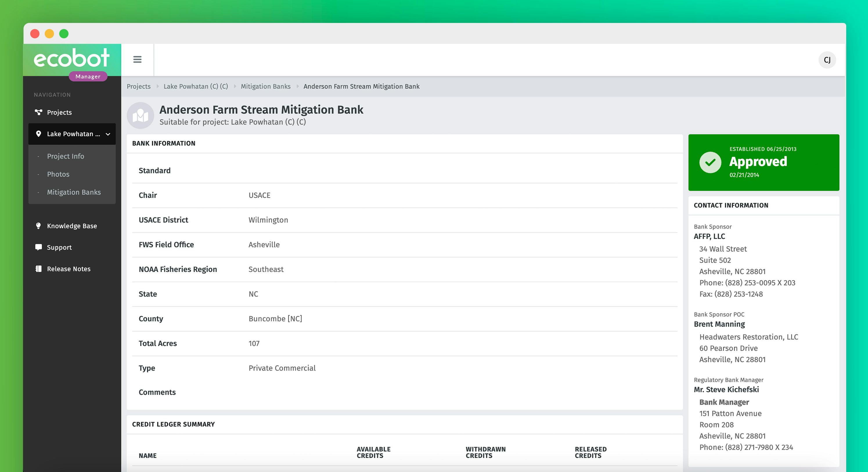Viewport: 868px width, 472px height.
Task: Click the Projects sidebar icon
Action: click(x=38, y=112)
